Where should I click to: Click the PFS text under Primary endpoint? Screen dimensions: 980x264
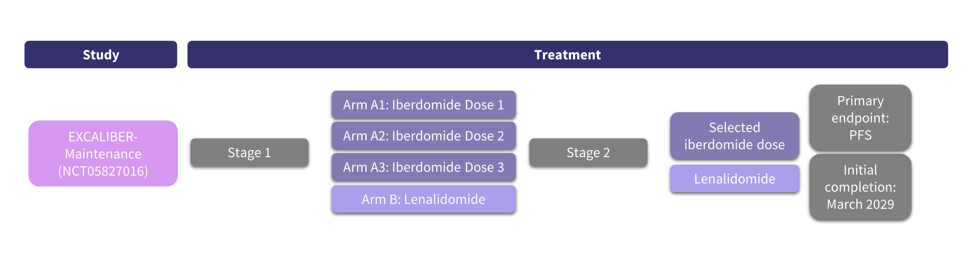(x=860, y=135)
